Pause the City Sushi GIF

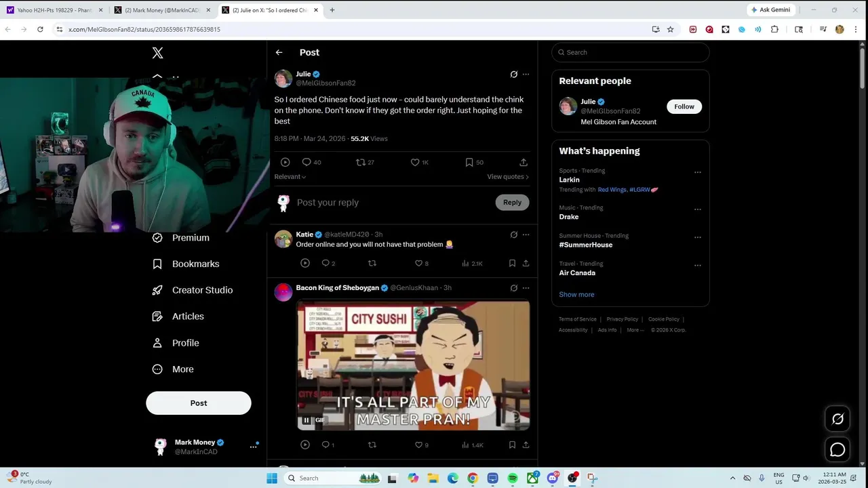pyautogui.click(x=307, y=420)
